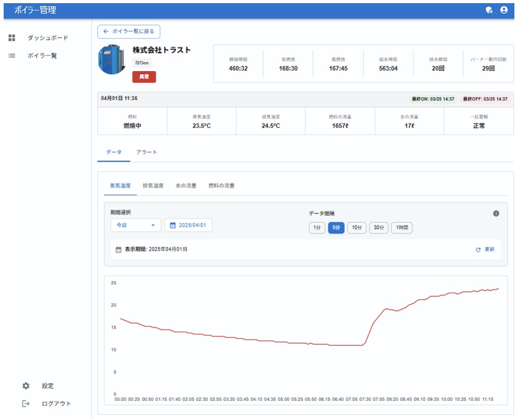The width and height of the screenshot is (517, 420).
Task: Switch to the 燃料の流量 tab
Action: point(222,186)
